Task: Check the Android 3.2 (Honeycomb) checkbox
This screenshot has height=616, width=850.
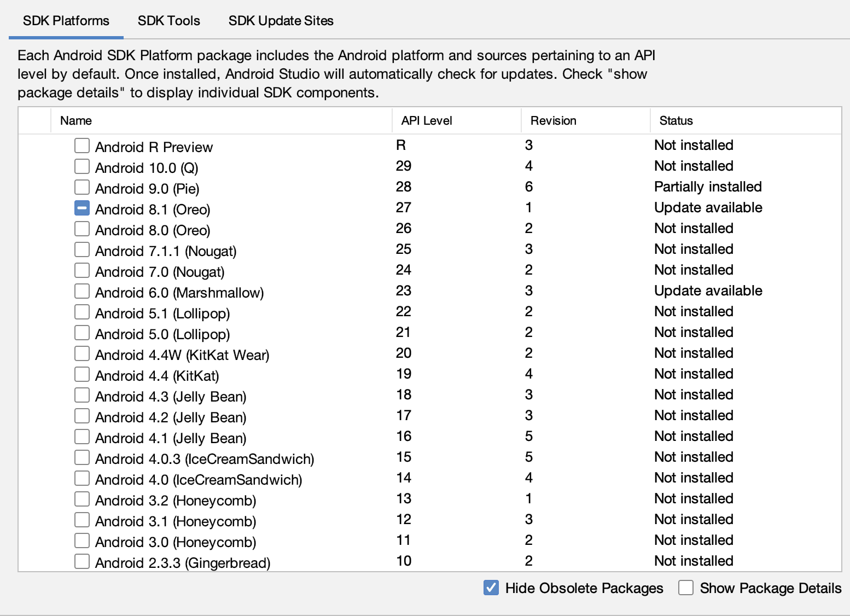Action: point(82,499)
